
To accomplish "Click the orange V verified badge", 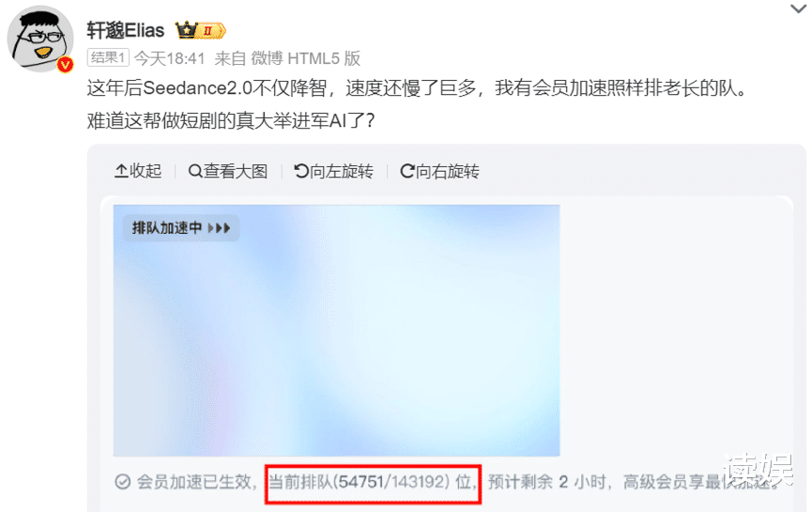I will (66, 65).
